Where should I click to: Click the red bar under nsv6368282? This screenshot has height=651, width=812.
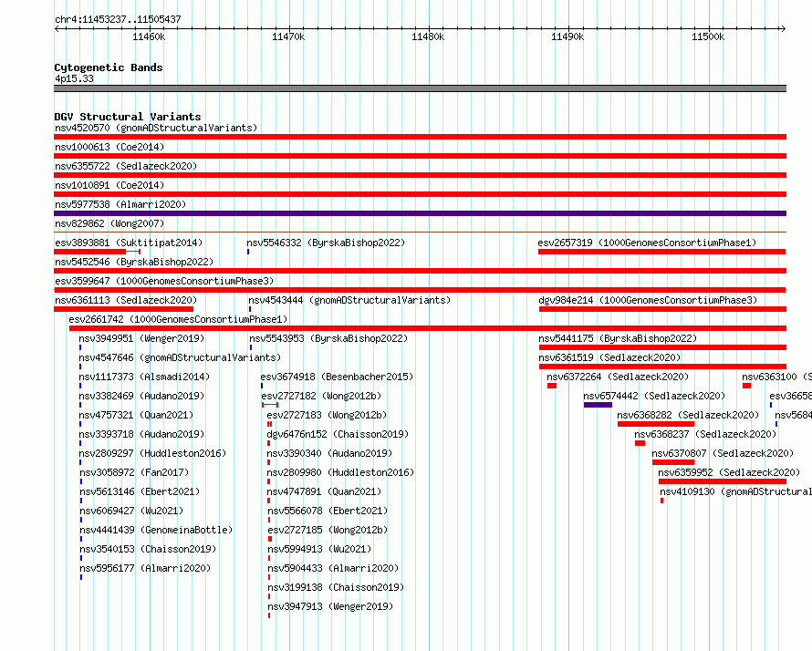coord(656,424)
